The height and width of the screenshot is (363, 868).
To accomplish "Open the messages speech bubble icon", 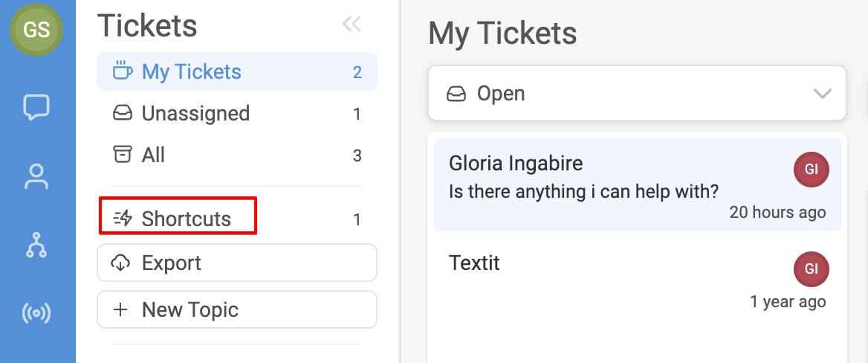I will pyautogui.click(x=36, y=107).
